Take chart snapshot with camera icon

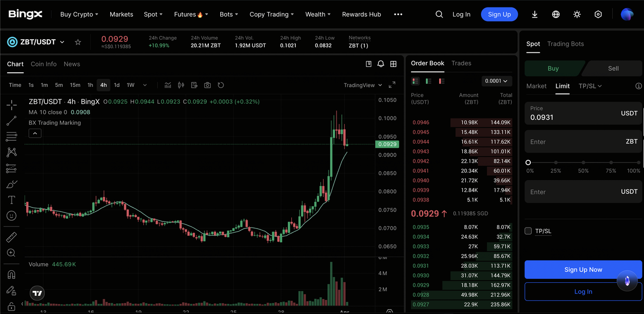pyautogui.click(x=207, y=85)
